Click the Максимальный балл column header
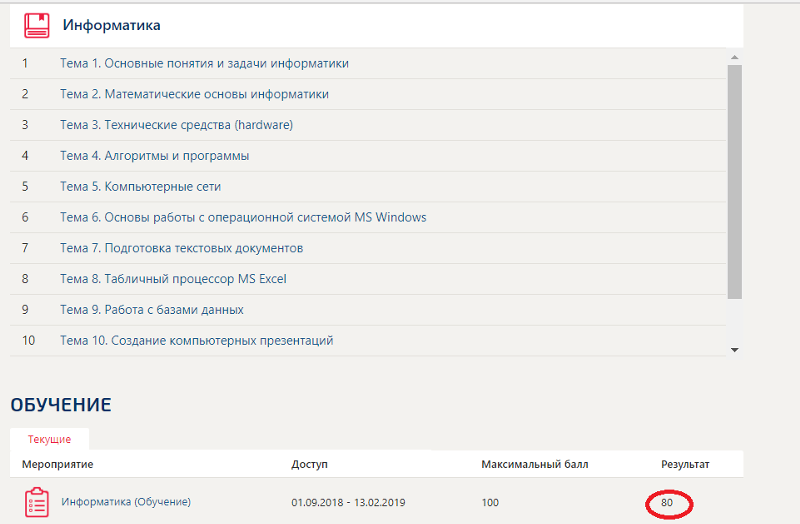The width and height of the screenshot is (800, 524). 535,464
